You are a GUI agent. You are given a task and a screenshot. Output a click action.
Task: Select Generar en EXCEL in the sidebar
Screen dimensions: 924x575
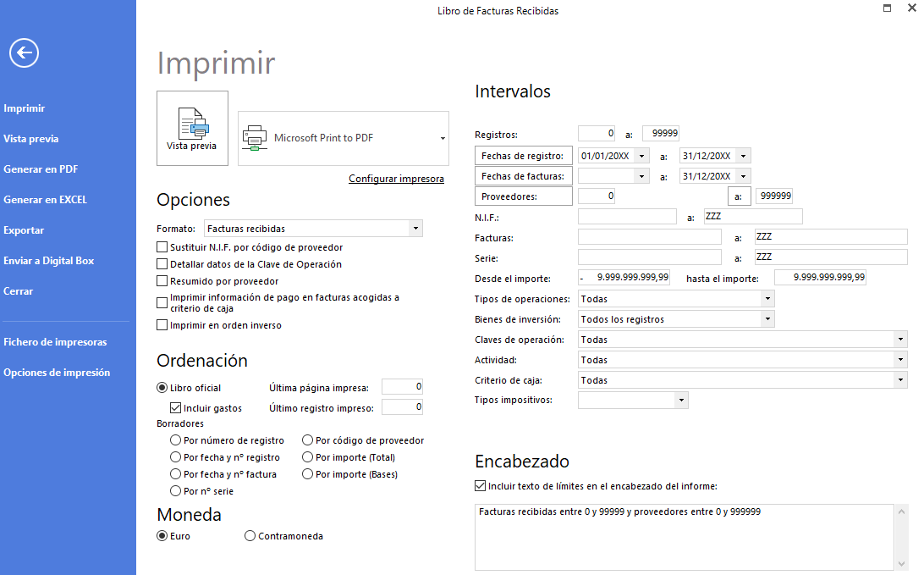click(x=46, y=200)
